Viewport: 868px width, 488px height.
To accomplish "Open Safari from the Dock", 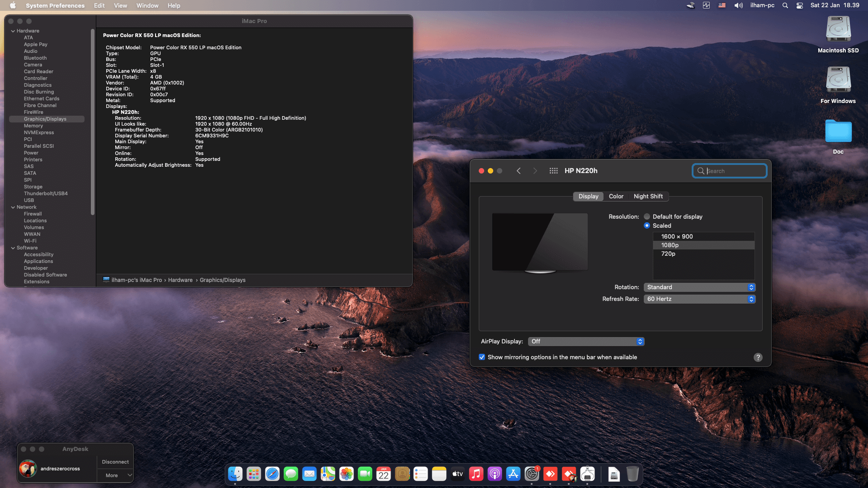I will coord(272,474).
